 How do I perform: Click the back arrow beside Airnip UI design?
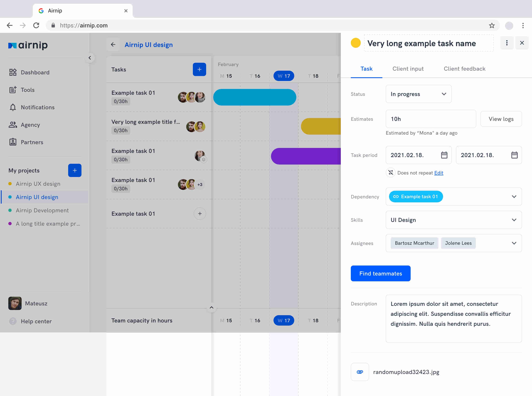point(113,45)
